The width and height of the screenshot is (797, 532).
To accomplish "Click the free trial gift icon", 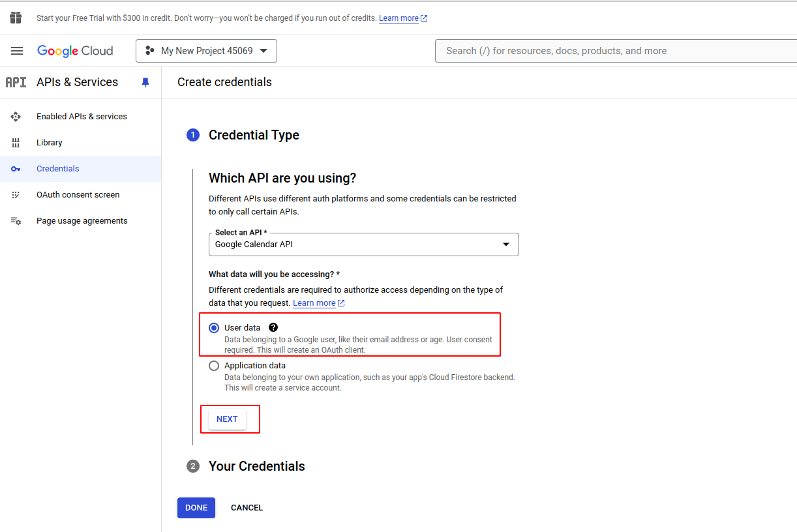I will click(16, 18).
